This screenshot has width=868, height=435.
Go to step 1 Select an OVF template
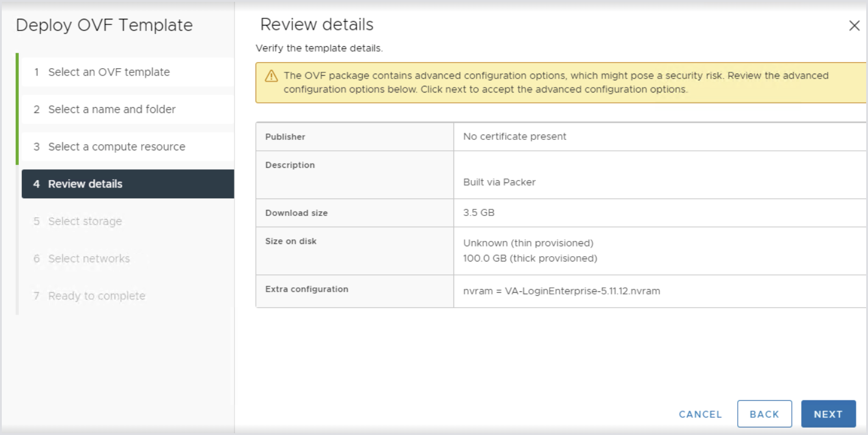point(109,72)
